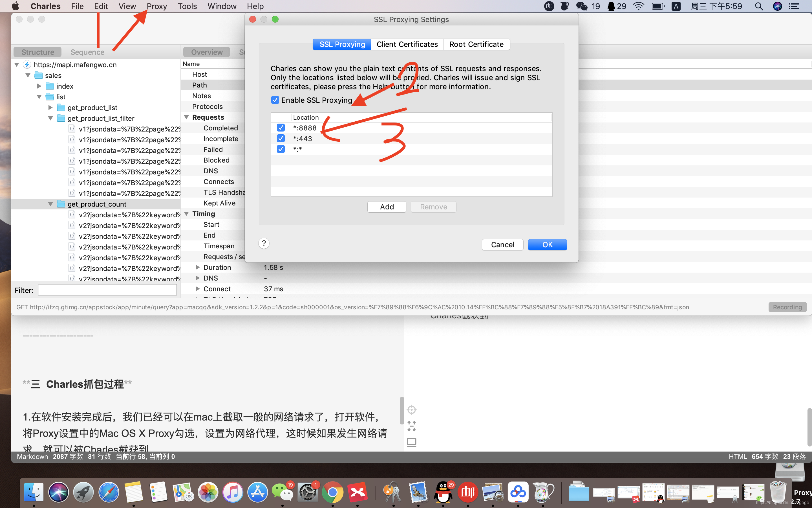Open Charles pitcher icon in Dock

coord(543,492)
